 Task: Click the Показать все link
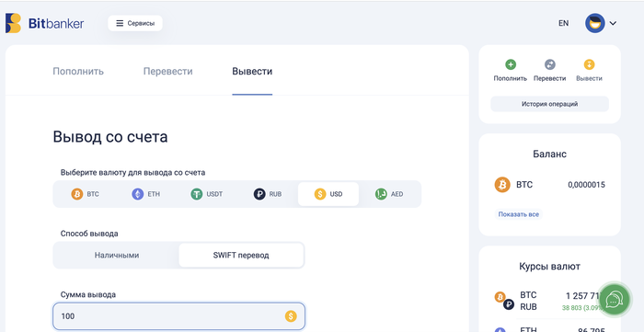518,214
